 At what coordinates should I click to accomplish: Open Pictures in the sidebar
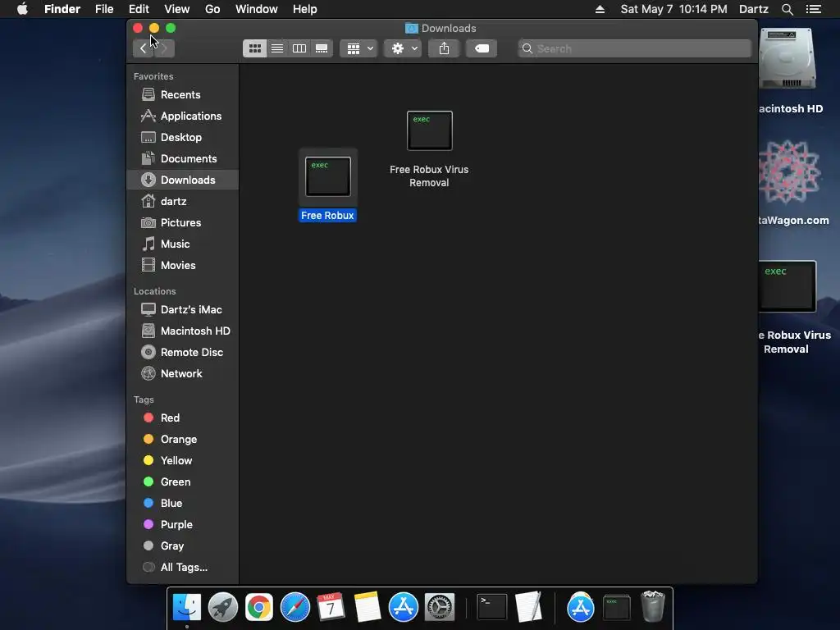(x=183, y=222)
